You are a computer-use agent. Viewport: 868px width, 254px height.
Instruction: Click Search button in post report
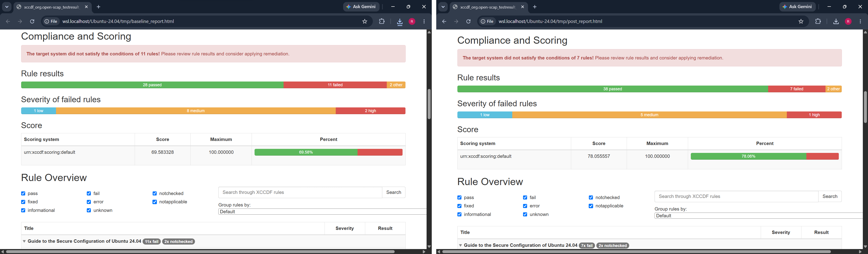(x=830, y=196)
